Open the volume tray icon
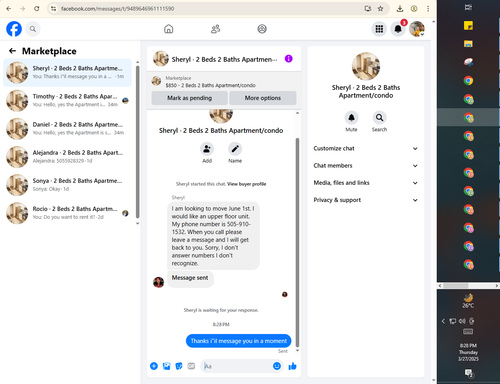Screen dimensions: 500x384 tap(462, 321)
